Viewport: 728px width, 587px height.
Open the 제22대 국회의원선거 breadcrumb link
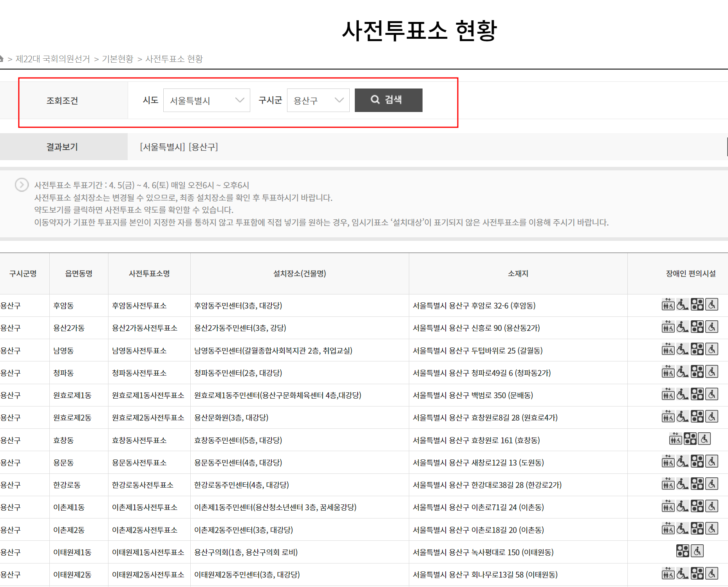point(53,58)
